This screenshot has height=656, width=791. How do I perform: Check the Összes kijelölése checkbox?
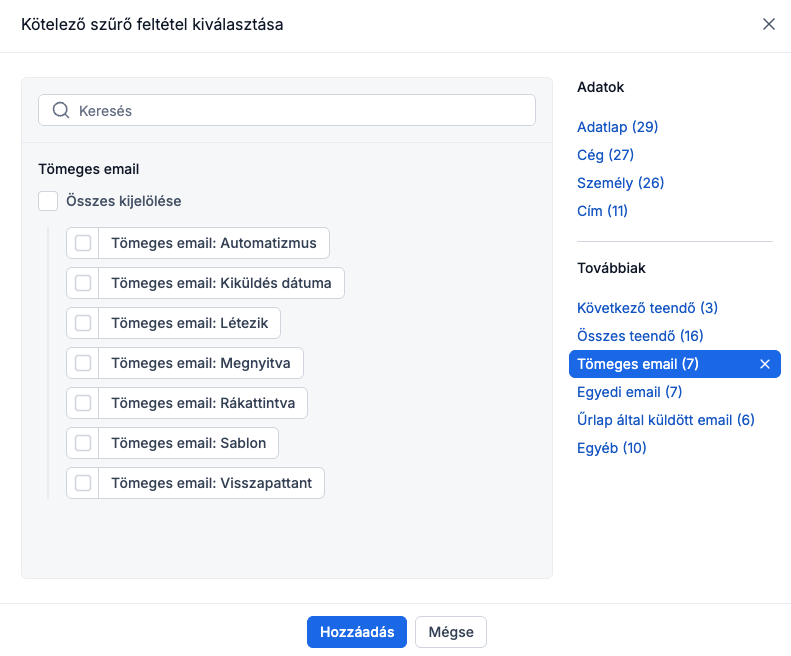[48, 201]
